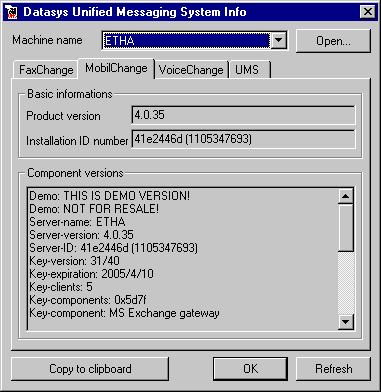Image resolution: width=381 pixels, height=392 pixels.
Task: Close the System Info dialog
Action: coord(368,12)
